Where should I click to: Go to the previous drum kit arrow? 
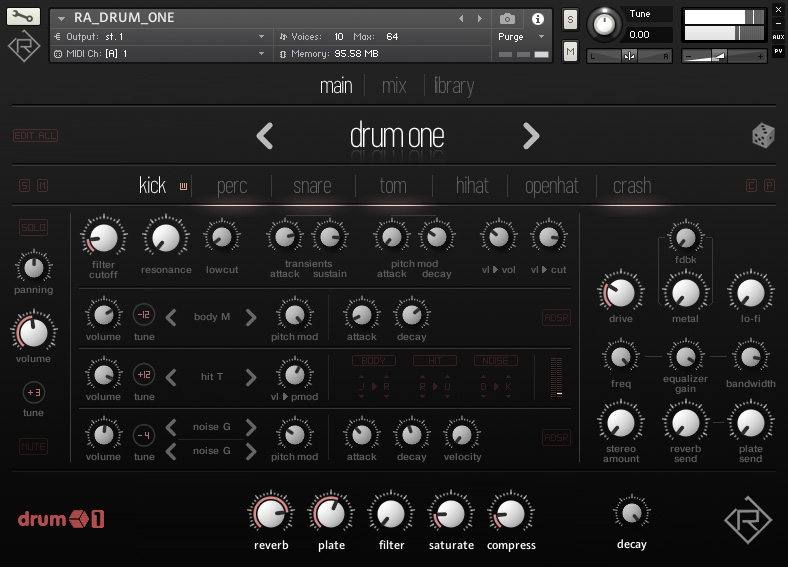point(265,136)
